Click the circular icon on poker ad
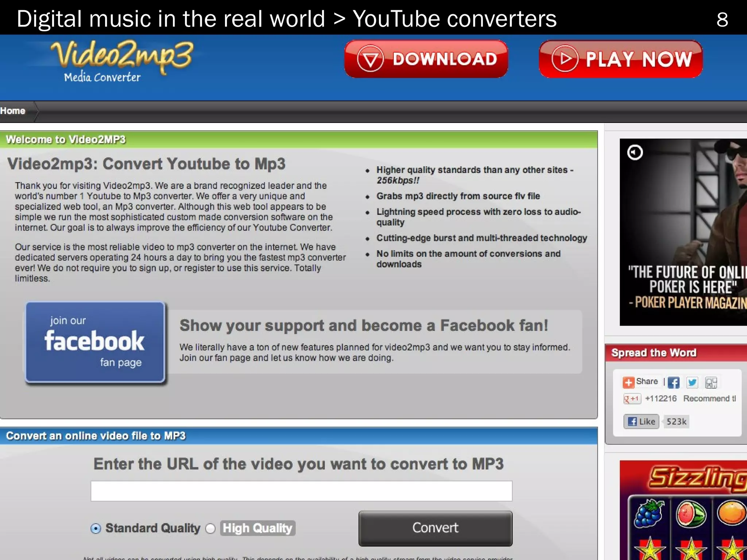 [x=635, y=152]
